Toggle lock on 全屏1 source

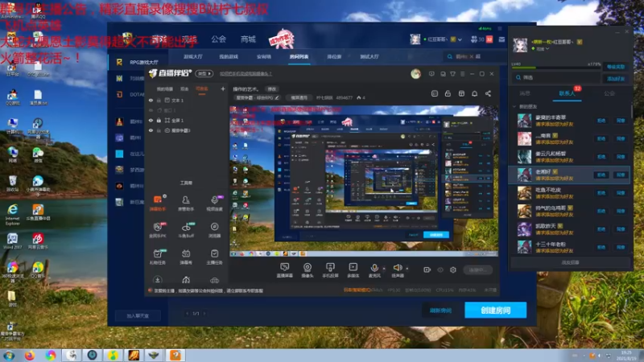[159, 120]
